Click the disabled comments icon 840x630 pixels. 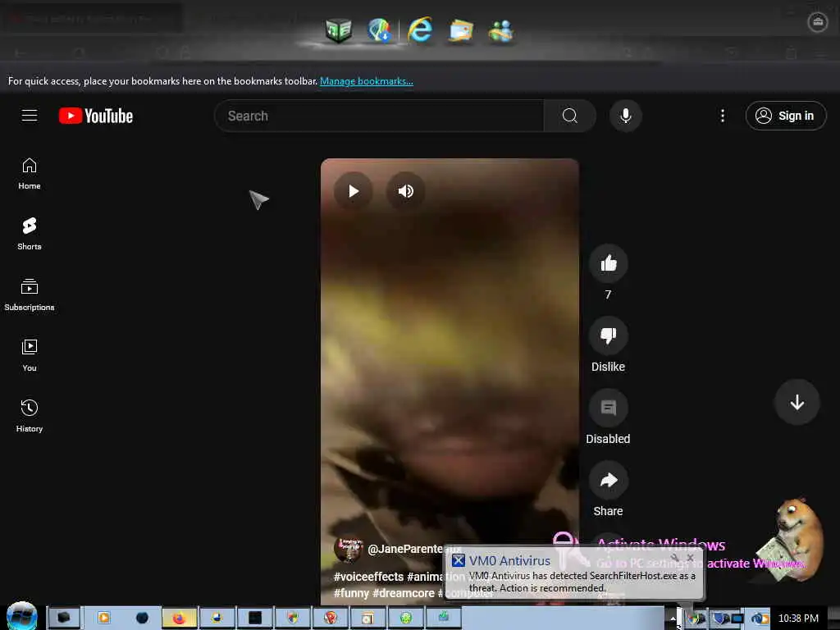pos(609,409)
